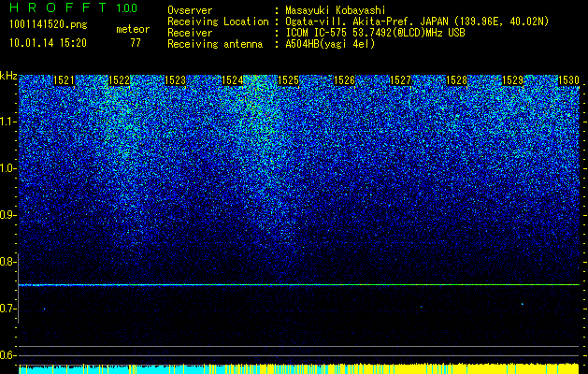The height and width of the screenshot is (374, 588).
Task: Click the 0.6 kHz axis label
Action: 7,355
